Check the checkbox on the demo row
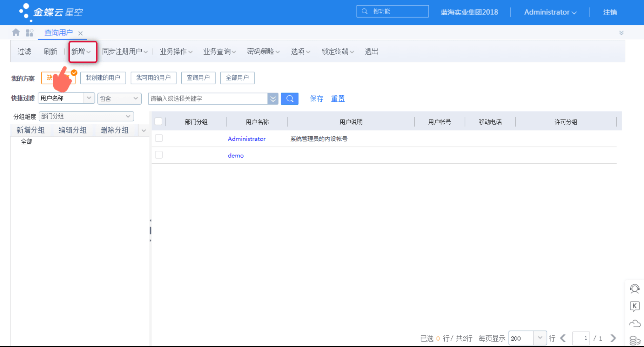This screenshot has height=347, width=644. pos(158,155)
